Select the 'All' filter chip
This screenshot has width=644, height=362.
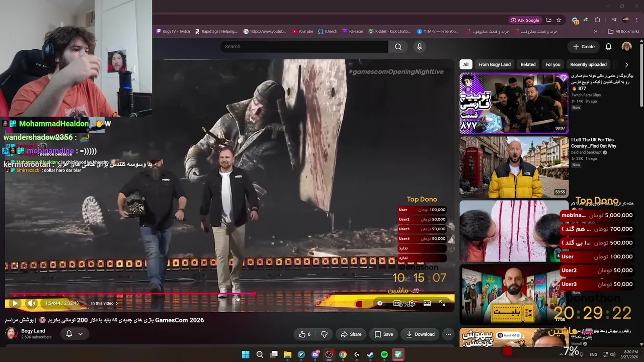click(466, 64)
